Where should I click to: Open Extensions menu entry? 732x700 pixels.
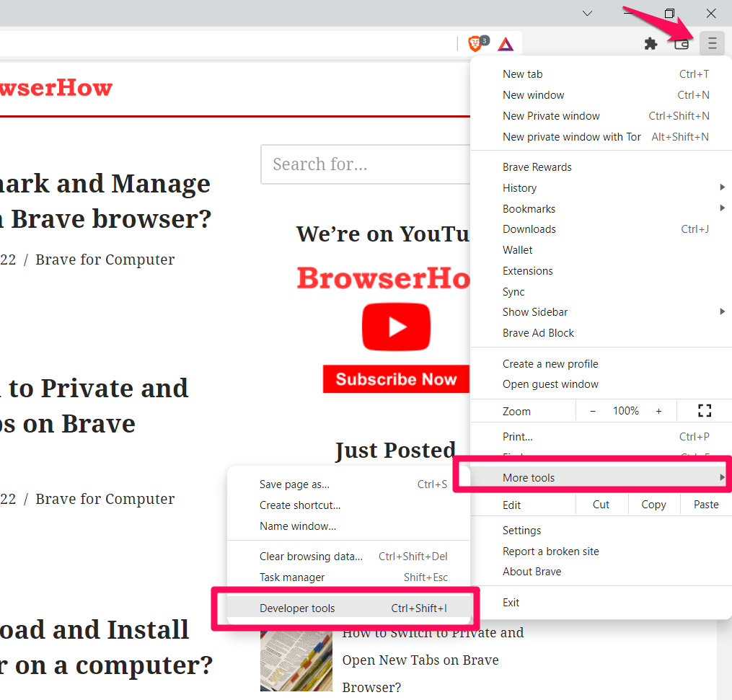601,270
